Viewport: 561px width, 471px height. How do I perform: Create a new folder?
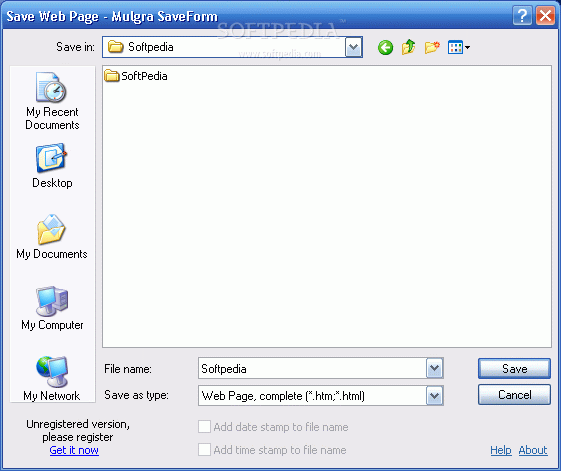coord(432,47)
